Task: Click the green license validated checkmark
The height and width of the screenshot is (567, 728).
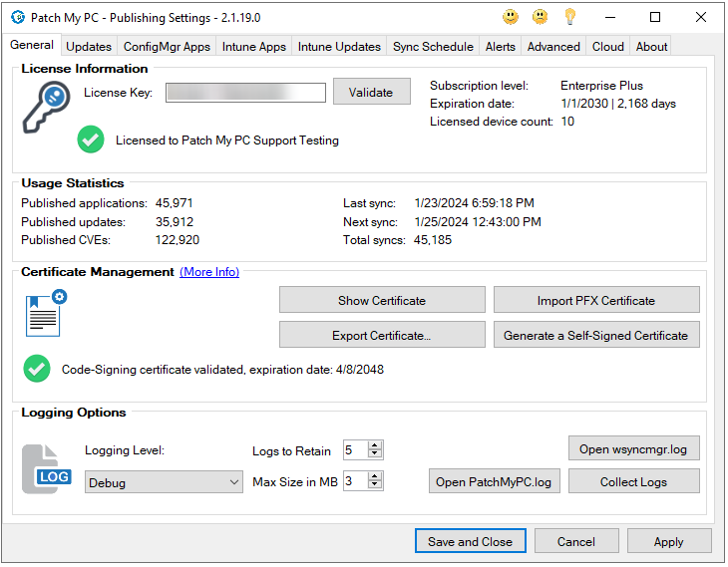Action: tap(91, 141)
